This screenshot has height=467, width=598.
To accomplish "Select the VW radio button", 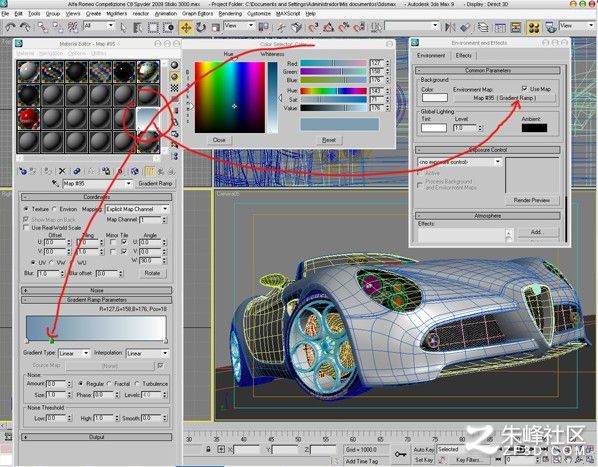I will pyautogui.click(x=51, y=263).
